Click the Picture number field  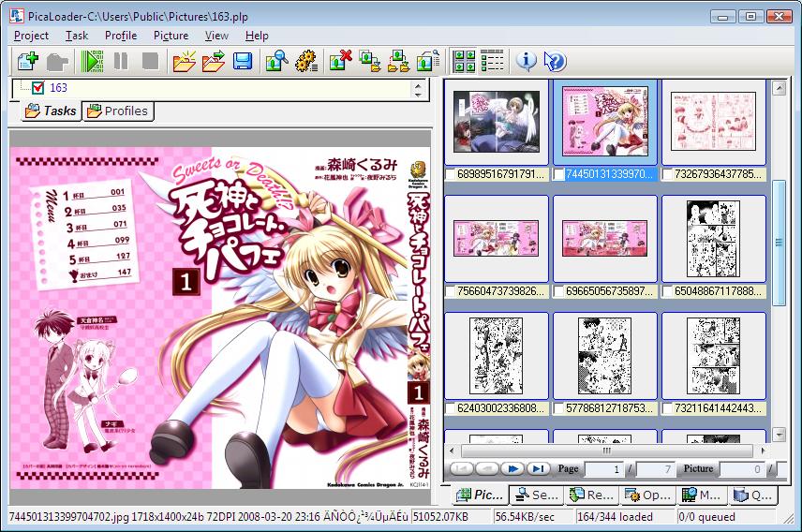point(742,469)
